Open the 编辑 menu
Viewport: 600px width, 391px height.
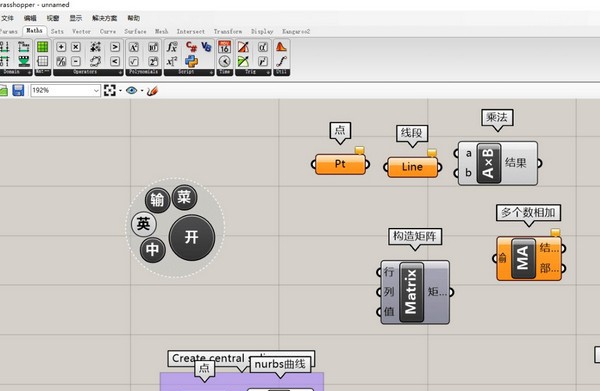pos(30,18)
